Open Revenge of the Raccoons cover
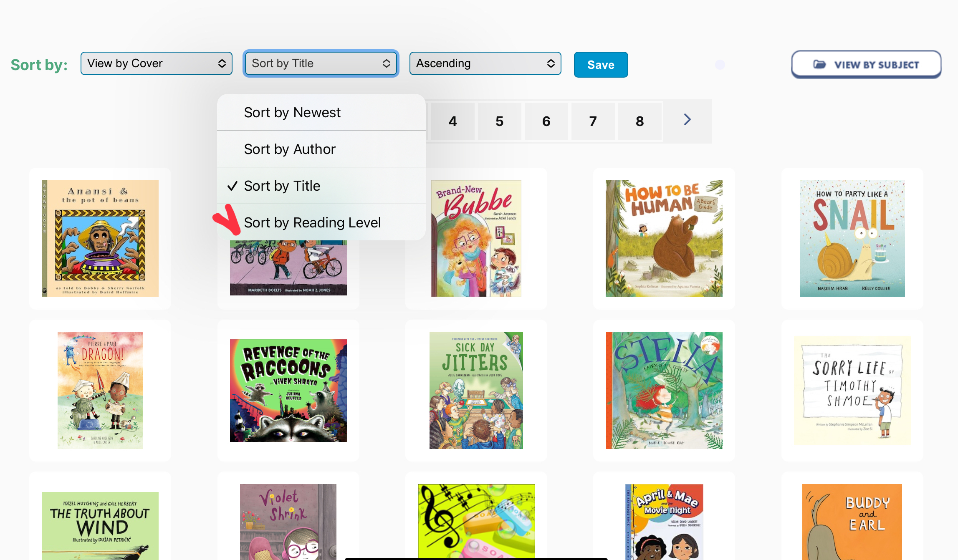The height and width of the screenshot is (560, 958). (x=288, y=391)
